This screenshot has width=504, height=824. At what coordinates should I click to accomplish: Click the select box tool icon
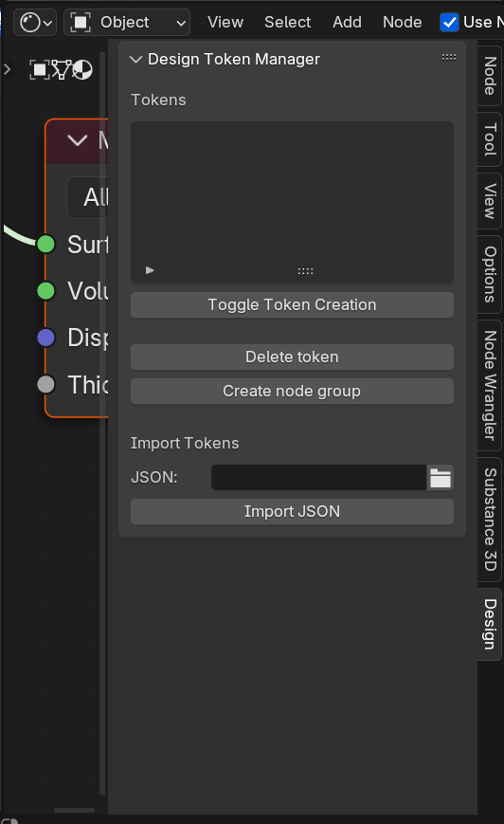[40, 69]
